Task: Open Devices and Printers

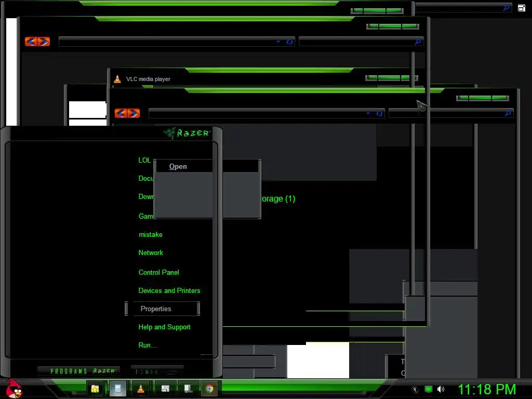Action: click(x=169, y=291)
